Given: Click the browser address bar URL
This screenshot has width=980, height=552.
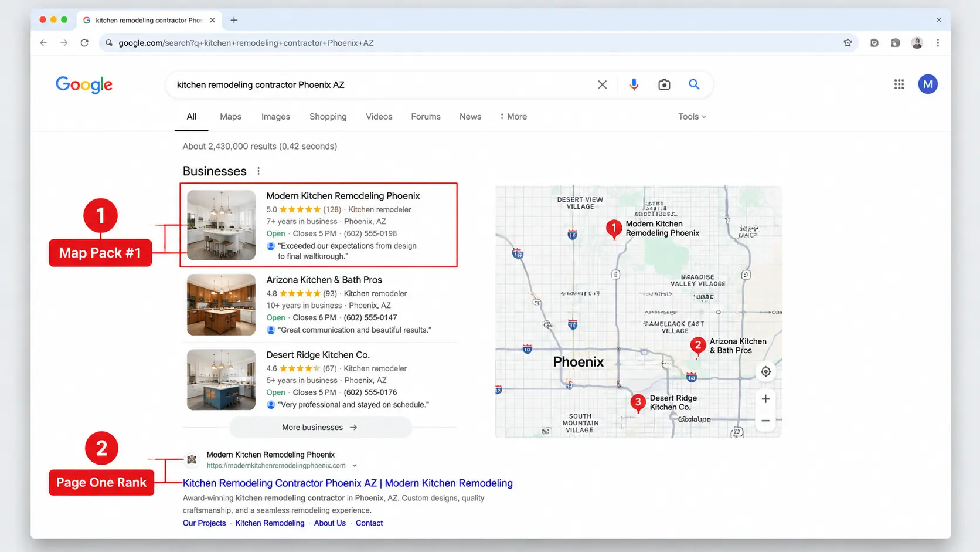Looking at the screenshot, I should 246,43.
